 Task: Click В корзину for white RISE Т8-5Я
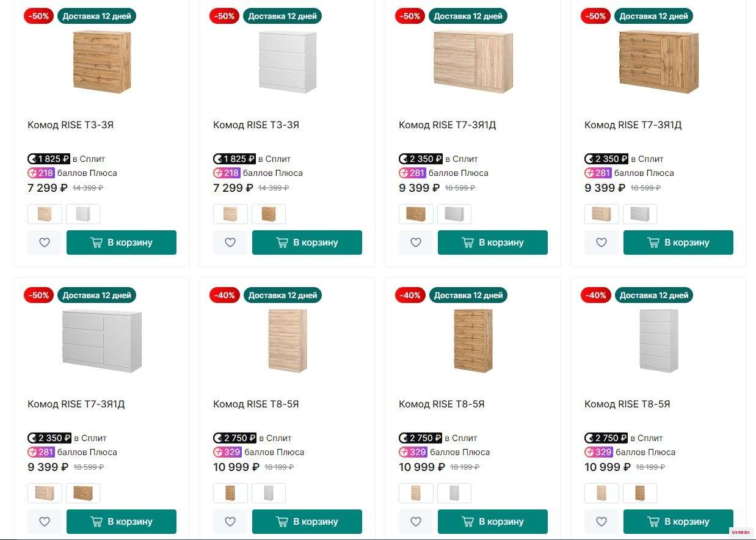(678, 522)
